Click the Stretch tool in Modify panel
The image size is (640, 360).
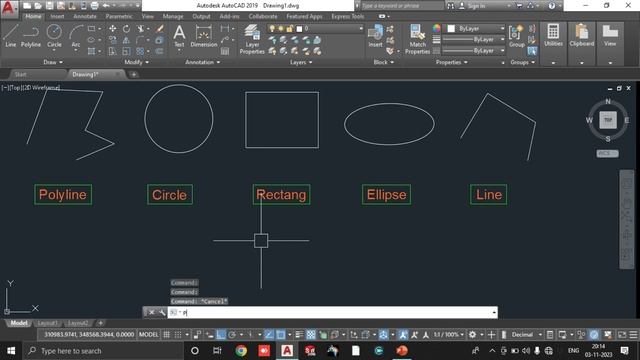[112, 51]
